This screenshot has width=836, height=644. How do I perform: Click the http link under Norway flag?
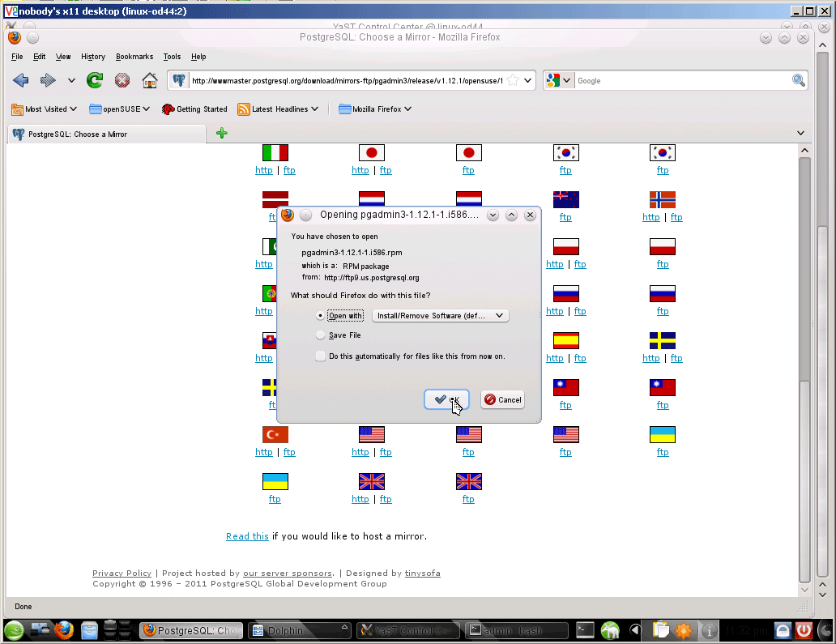tap(651, 218)
